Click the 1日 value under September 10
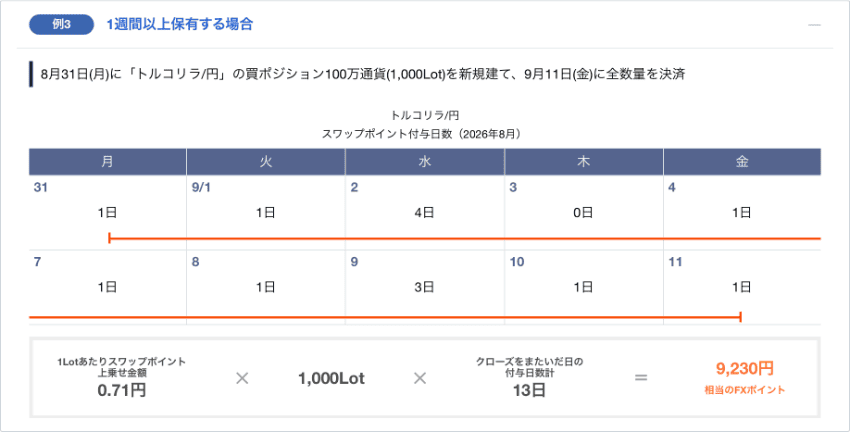The image size is (850, 432). [583, 287]
